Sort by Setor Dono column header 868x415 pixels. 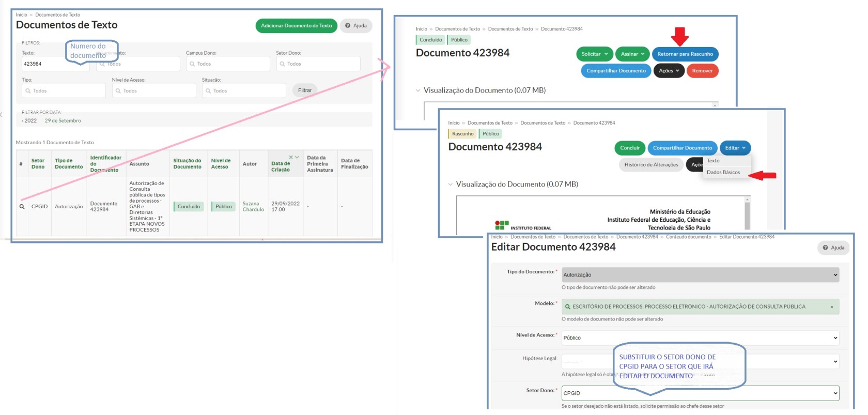38,164
